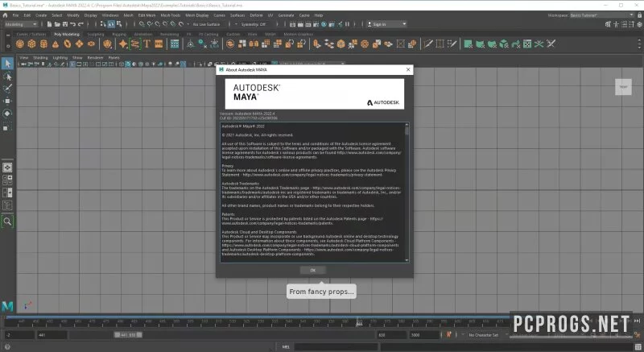
Task: Click the Multi-Cut knife shelf icon
Action: pyautogui.click(x=428, y=43)
